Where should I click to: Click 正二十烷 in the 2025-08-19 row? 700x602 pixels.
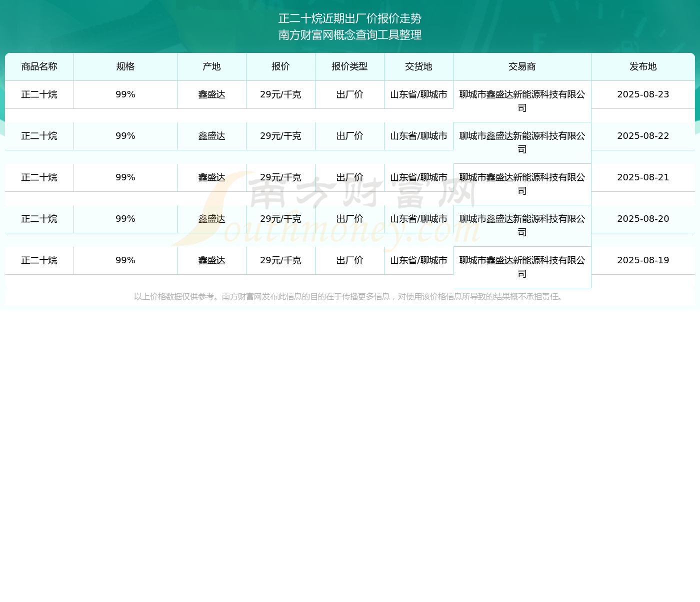click(39, 260)
